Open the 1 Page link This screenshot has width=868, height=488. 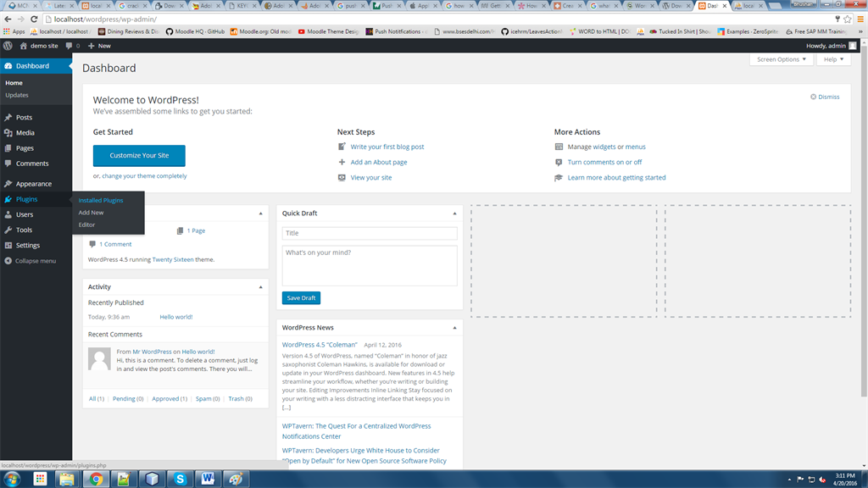coord(196,230)
